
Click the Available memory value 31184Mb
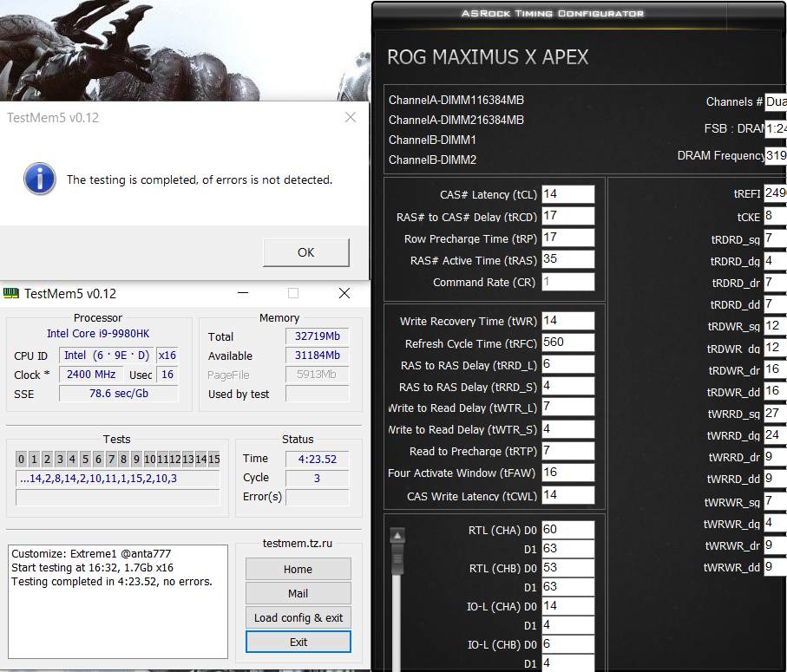(318, 355)
